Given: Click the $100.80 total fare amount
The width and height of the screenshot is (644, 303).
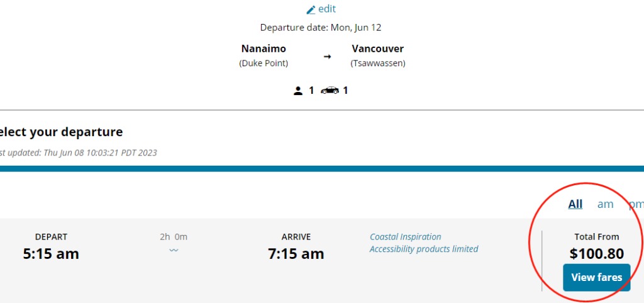Looking at the screenshot, I should (597, 254).
